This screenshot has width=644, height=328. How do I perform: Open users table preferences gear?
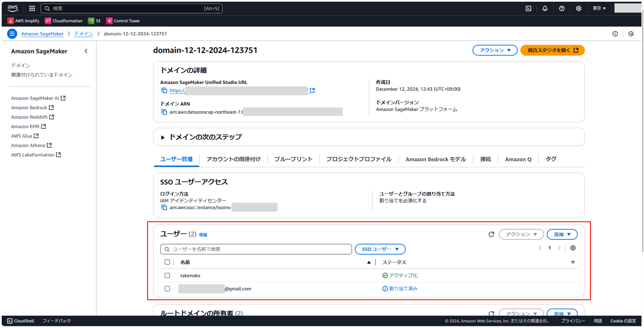pos(573,248)
